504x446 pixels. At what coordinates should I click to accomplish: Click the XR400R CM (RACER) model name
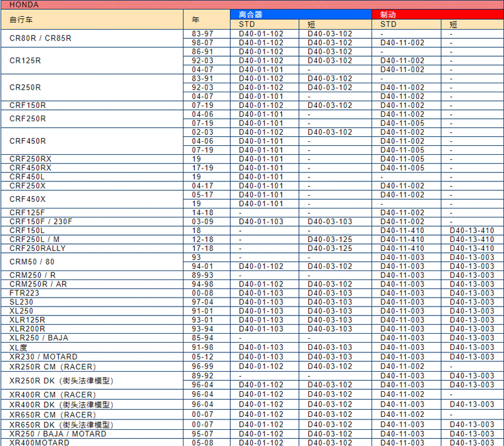click(x=53, y=394)
